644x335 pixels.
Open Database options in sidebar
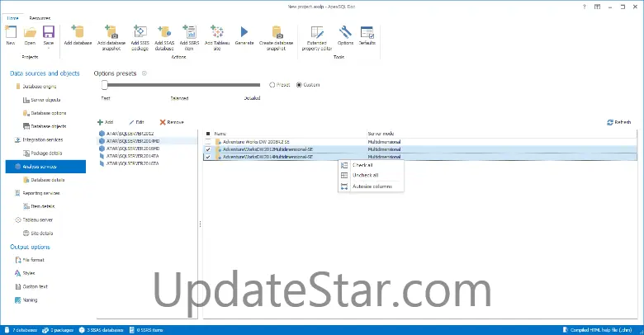49,113
